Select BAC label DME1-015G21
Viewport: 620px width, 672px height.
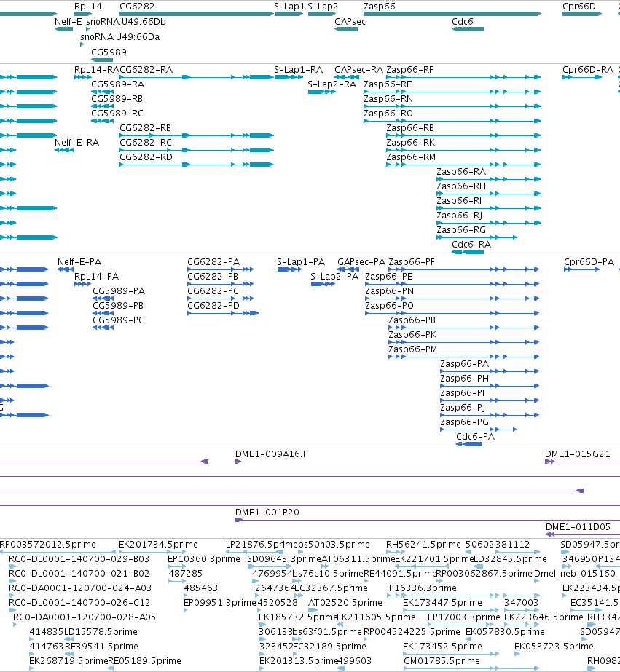point(578,454)
